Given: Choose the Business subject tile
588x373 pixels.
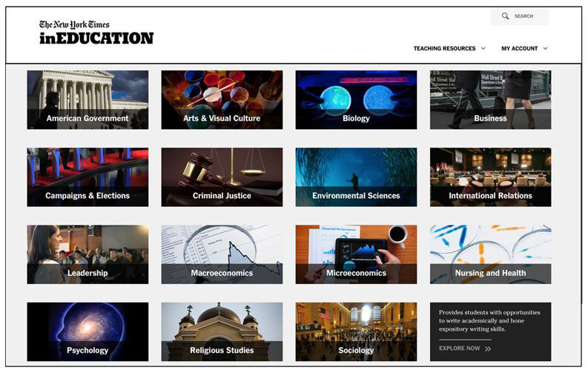Looking at the screenshot, I should (x=490, y=100).
